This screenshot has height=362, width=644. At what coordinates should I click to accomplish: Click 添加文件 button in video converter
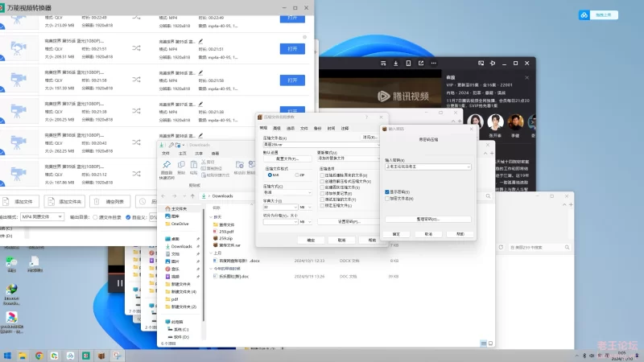click(x=19, y=202)
